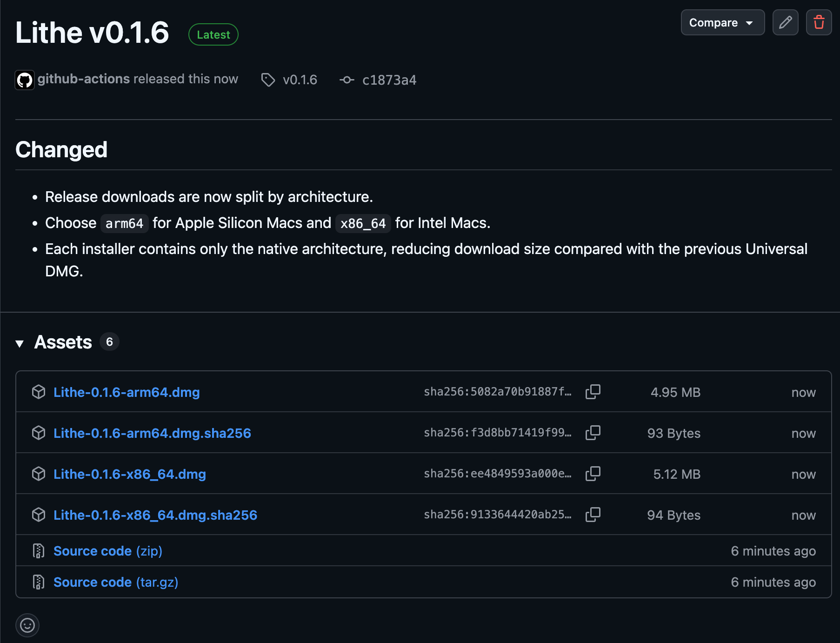Download Lithe-0.1.6-arm64.dmg.sha256
This screenshot has height=643, width=840.
(x=152, y=433)
